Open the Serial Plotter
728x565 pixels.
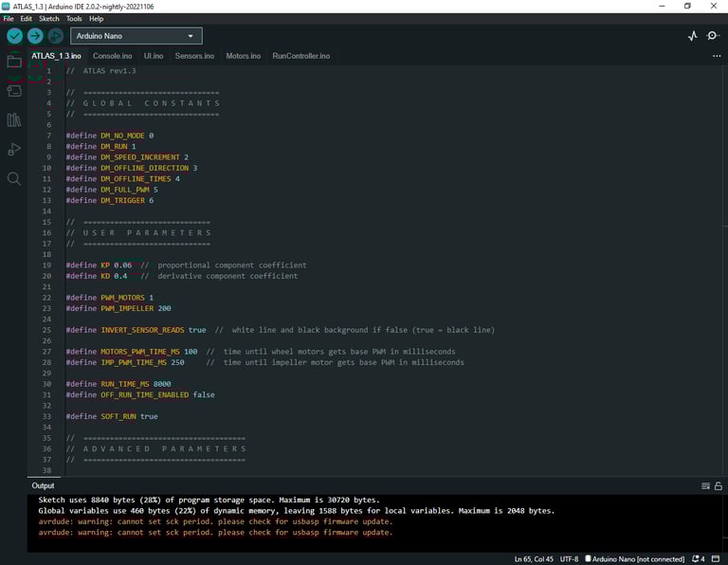coord(692,36)
